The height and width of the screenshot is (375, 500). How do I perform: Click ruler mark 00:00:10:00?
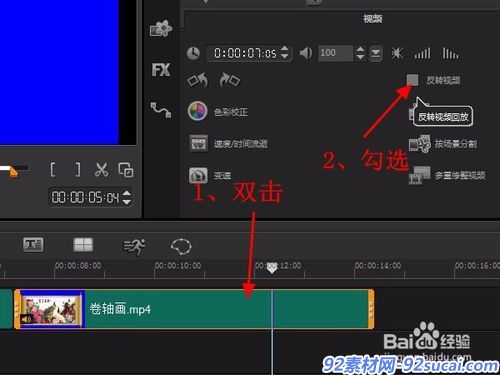[x=178, y=266]
